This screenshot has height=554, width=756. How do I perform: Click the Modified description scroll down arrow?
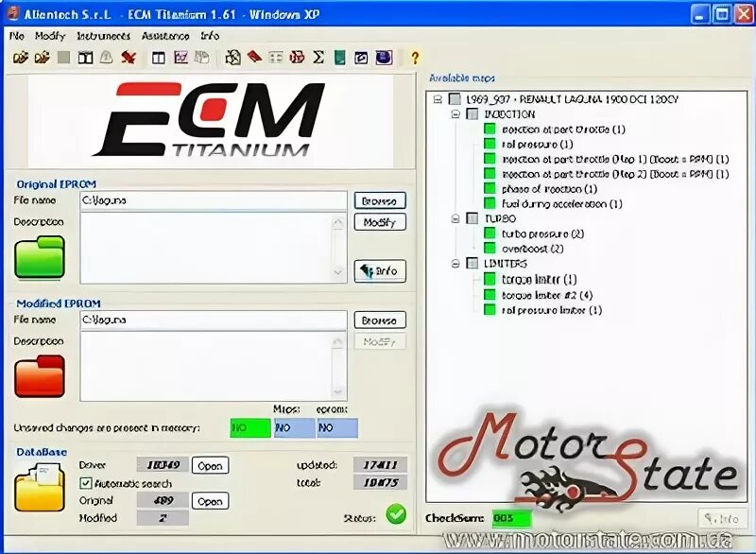338,391
